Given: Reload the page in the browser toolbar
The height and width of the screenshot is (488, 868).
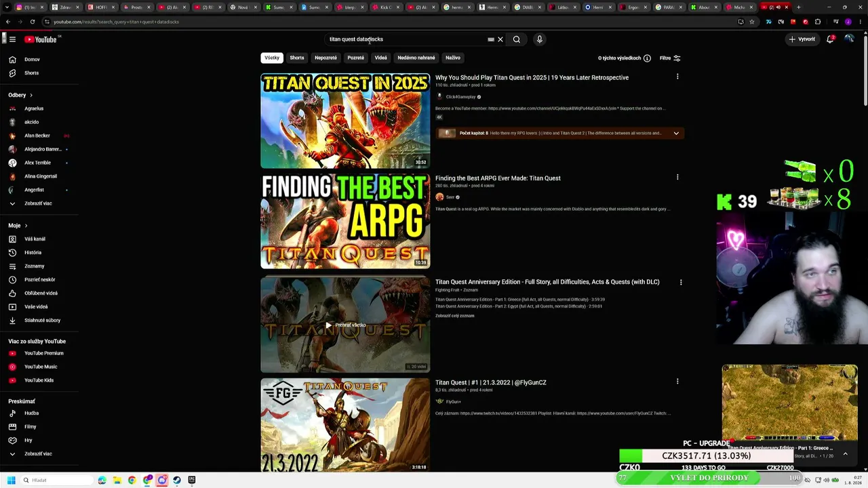Looking at the screenshot, I should (x=32, y=22).
